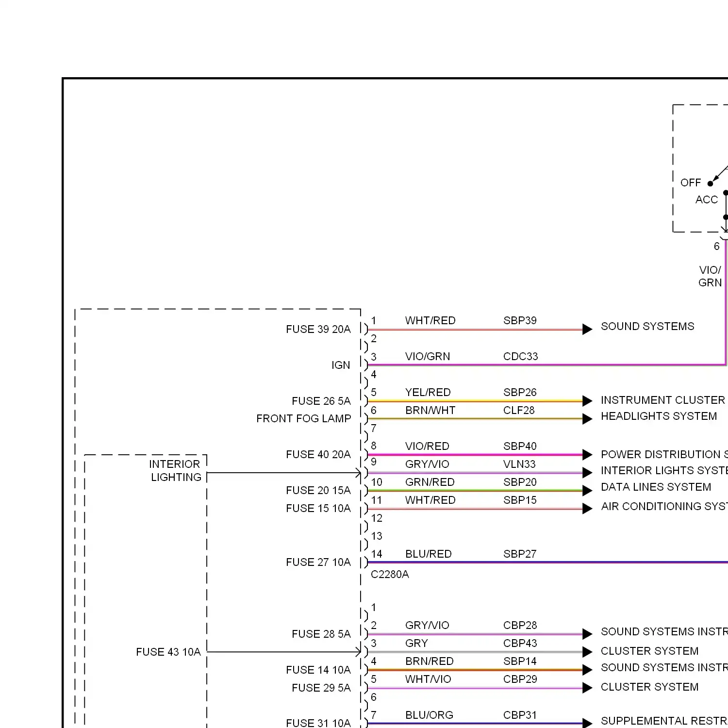
Task: Click the INSTRUMENT CLUSTER destination label
Action: coord(663,400)
